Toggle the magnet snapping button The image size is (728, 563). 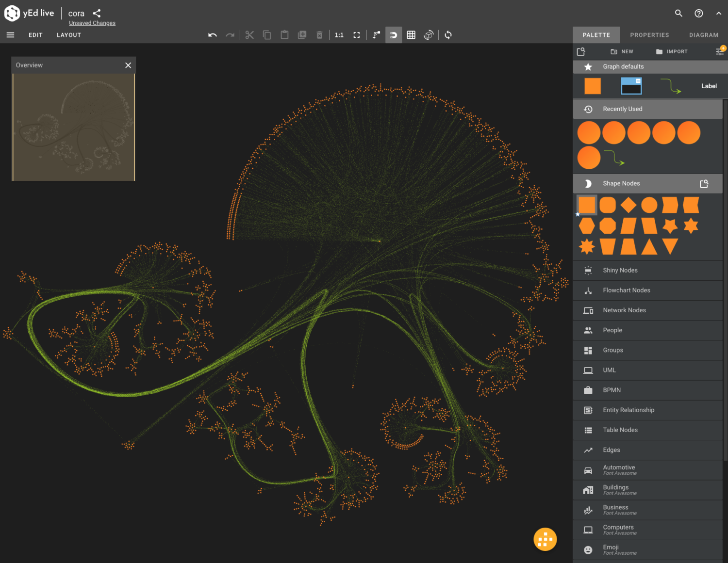[394, 35]
